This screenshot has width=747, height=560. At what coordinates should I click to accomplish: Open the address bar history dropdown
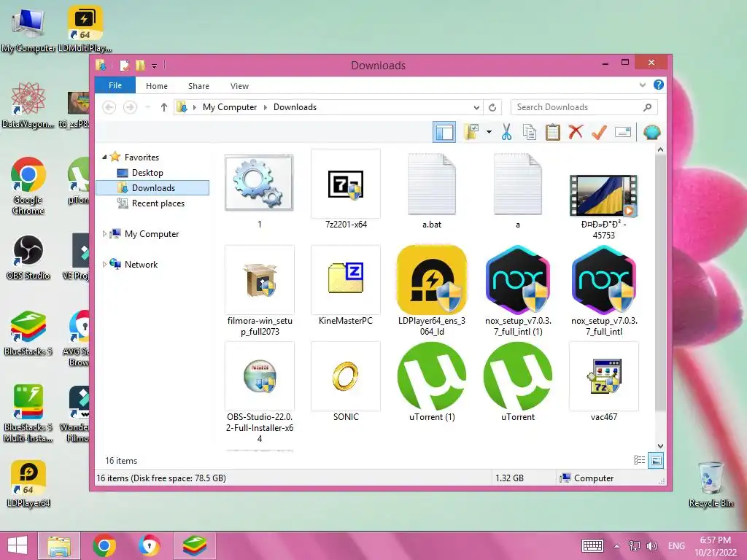pyautogui.click(x=476, y=107)
